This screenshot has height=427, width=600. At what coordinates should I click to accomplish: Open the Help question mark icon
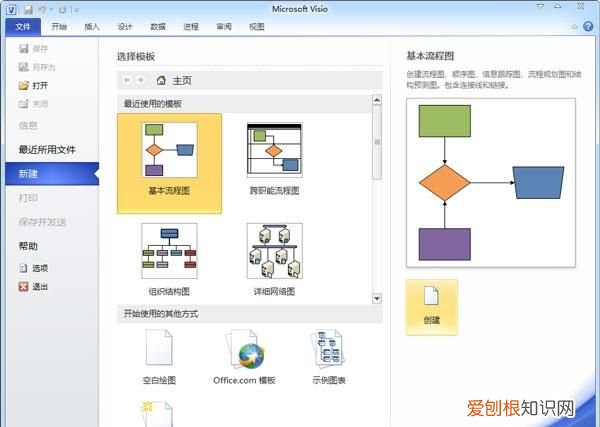(588, 26)
